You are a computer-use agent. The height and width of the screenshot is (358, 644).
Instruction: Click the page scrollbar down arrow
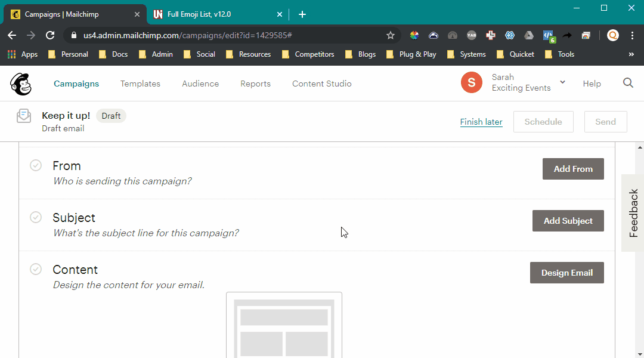point(640,354)
